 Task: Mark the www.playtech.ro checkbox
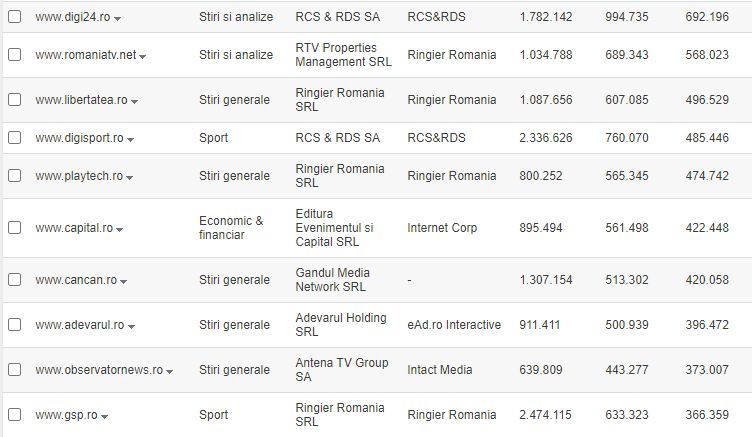[x=15, y=176]
